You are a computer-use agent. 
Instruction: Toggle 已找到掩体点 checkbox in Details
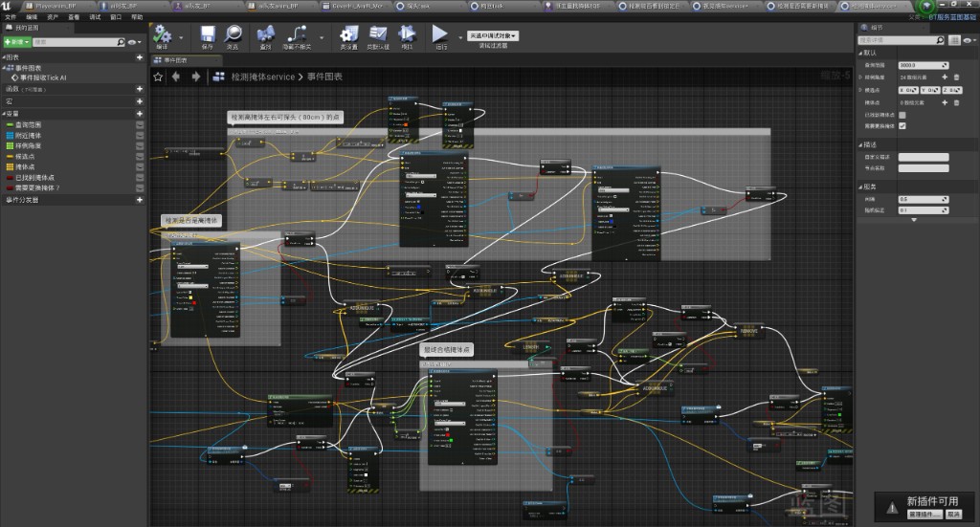click(902, 115)
